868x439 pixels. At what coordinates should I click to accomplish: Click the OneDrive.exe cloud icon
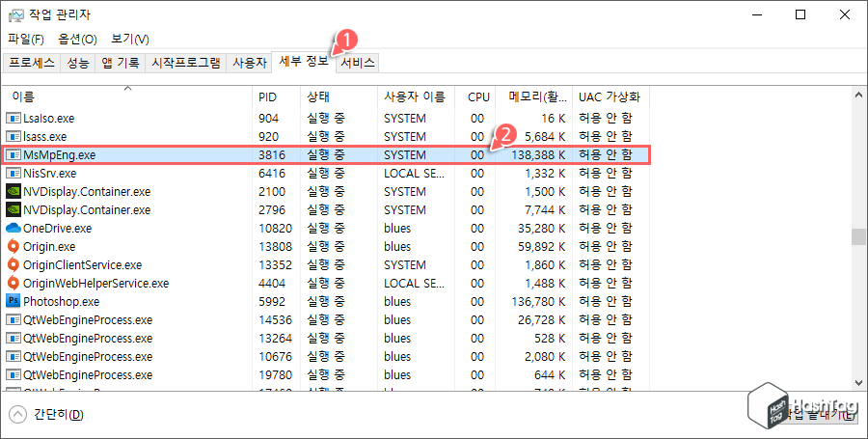tap(13, 228)
